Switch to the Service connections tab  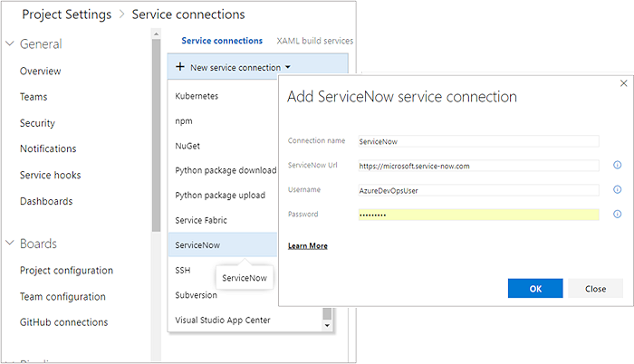coord(222,41)
